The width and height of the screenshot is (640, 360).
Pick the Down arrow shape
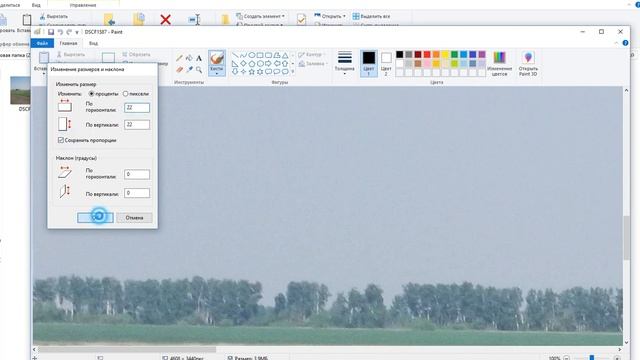point(235,72)
